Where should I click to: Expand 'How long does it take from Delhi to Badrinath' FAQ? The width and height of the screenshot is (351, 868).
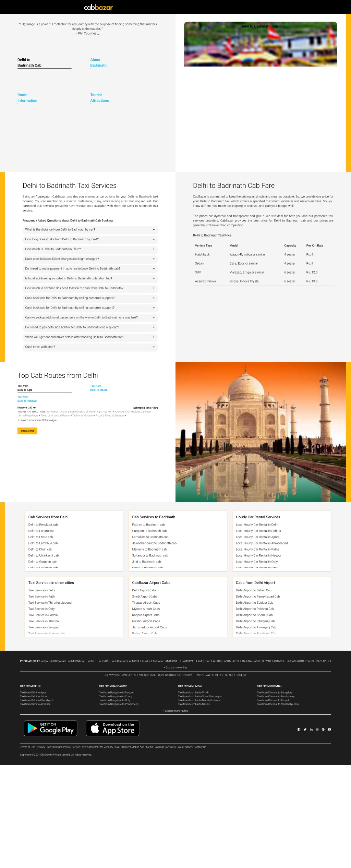click(90, 239)
